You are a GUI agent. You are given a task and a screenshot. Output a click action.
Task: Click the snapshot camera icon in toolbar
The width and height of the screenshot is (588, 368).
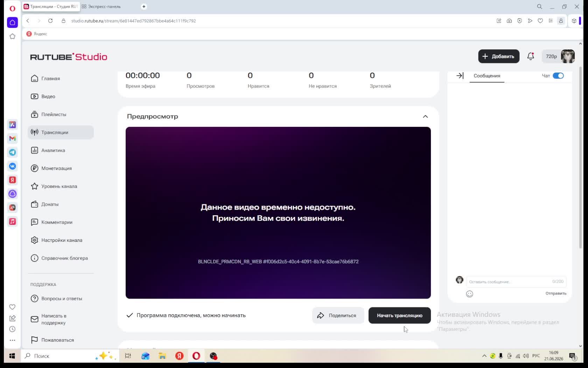509,21
